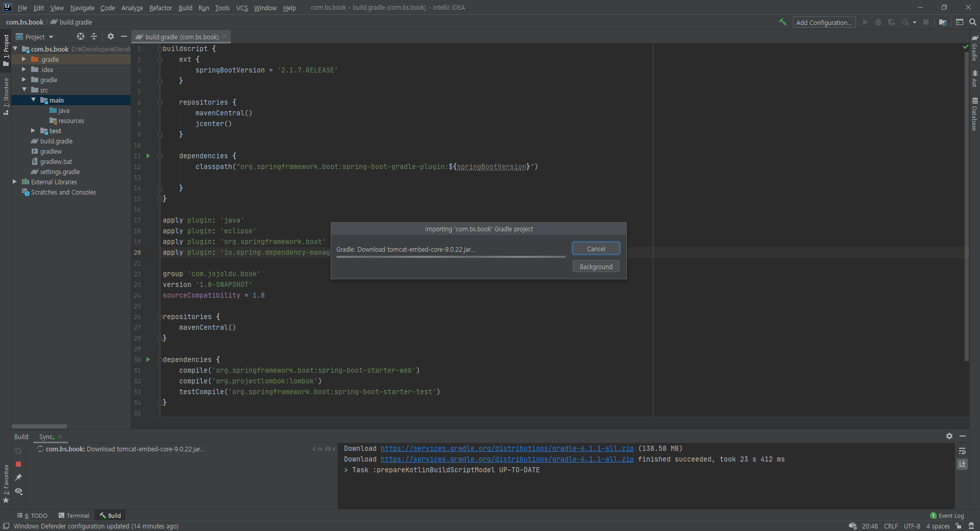Click the Run play icon in toolbar
Image resolution: width=980 pixels, height=531 pixels.
[x=865, y=22]
